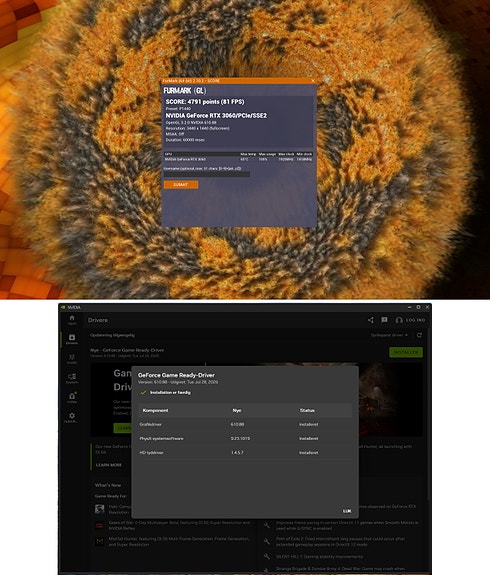The width and height of the screenshot is (490, 575).
Task: Click the LEARN MORE link
Action: [x=109, y=465]
